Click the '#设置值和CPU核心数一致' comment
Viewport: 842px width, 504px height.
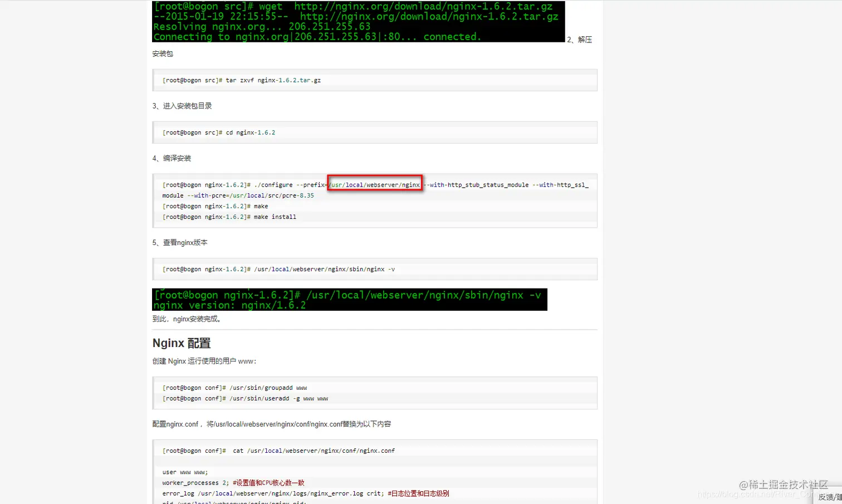[x=268, y=483]
